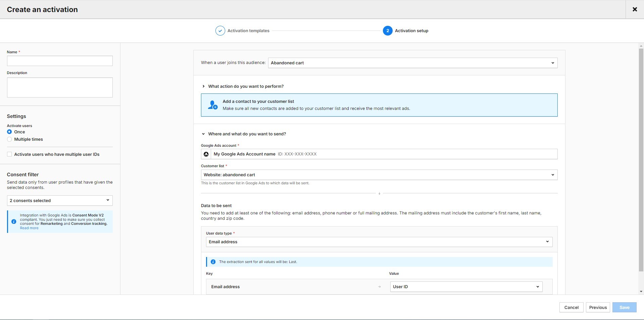
Task: Click the Name input field
Action: (60, 61)
